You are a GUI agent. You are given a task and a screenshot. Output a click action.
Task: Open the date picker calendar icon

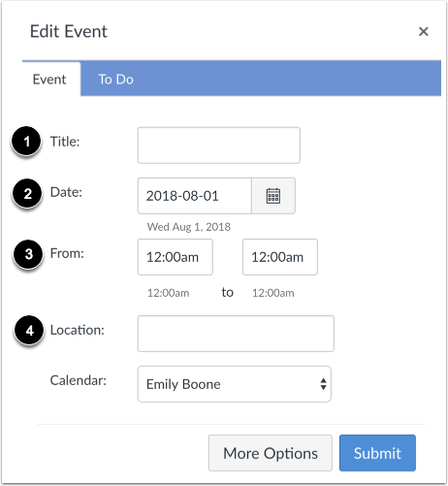click(273, 196)
